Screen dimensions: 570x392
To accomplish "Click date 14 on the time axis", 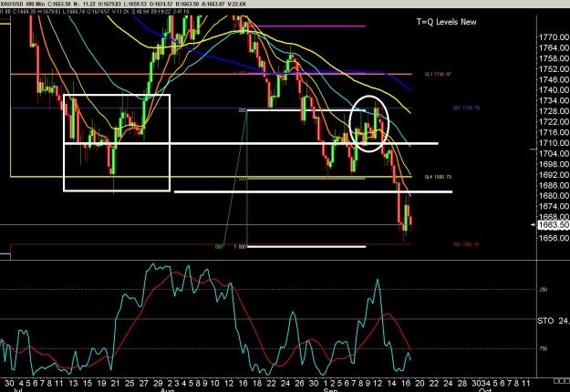I will 391,383.
